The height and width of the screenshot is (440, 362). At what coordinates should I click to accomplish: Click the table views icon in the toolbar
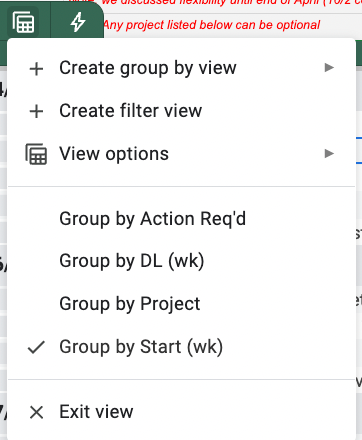[x=23, y=22]
